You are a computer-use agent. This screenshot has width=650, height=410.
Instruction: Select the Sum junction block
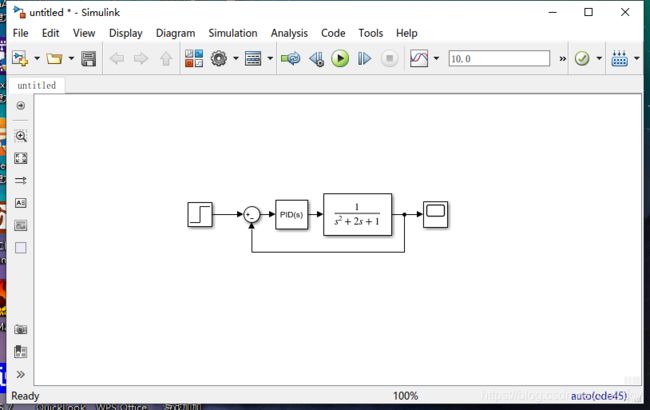[252, 214]
